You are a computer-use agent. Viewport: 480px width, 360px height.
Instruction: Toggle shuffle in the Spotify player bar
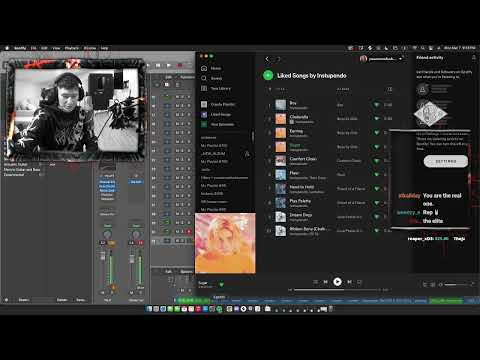(315, 282)
